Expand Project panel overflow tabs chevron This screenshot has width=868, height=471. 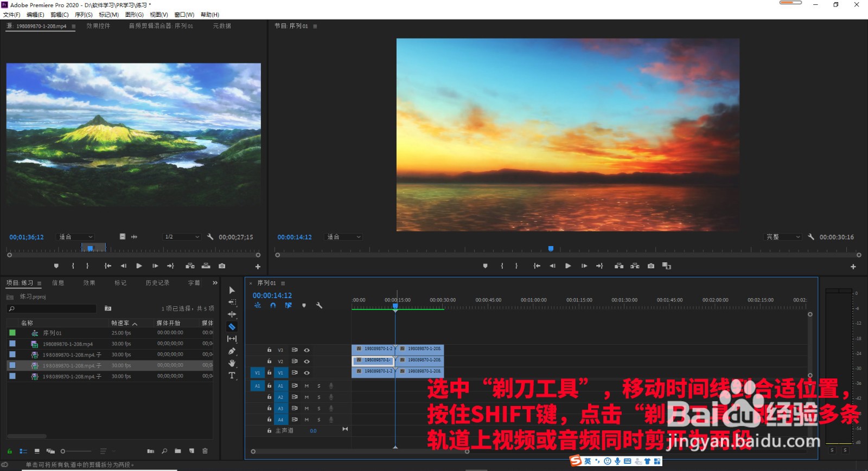(x=215, y=283)
